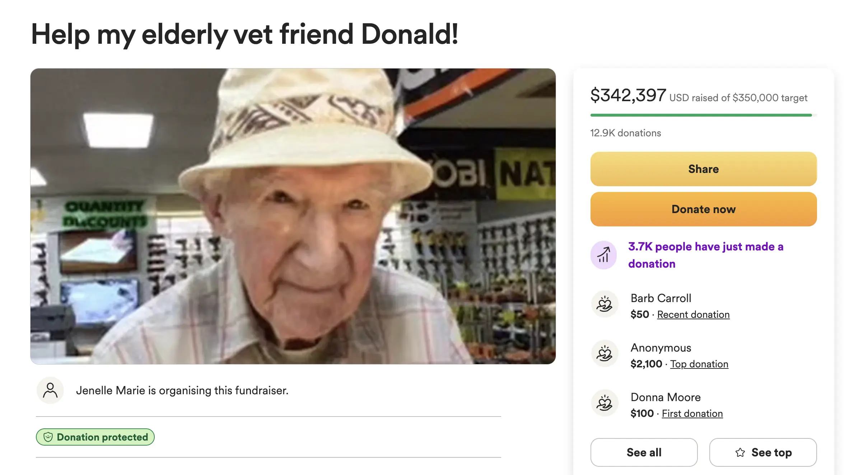Click the purple trending chart icon
Viewport: 868px width, 475px height.
pos(603,255)
